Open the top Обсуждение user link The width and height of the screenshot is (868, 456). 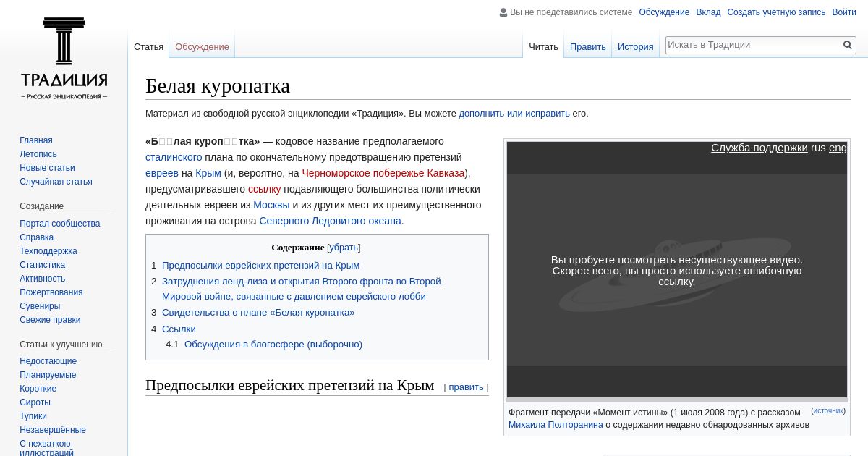pos(664,12)
